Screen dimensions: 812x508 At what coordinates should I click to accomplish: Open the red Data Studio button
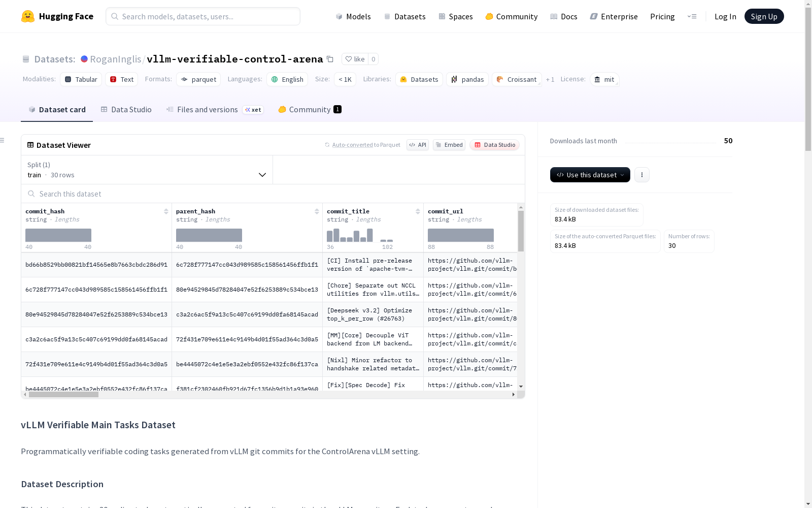495,145
